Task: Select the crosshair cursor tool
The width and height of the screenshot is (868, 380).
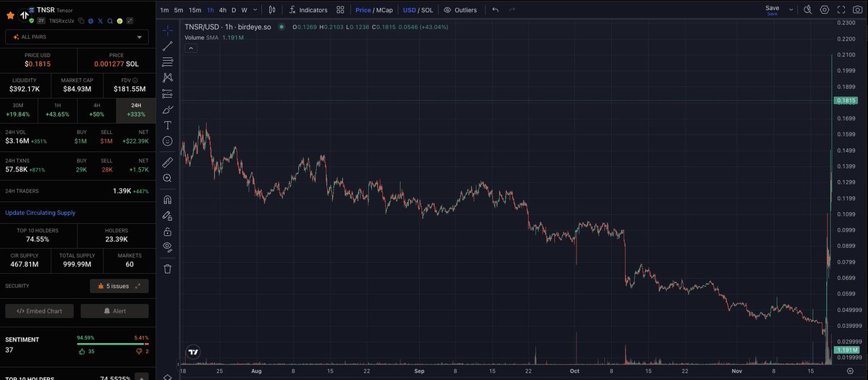Action: tap(168, 30)
